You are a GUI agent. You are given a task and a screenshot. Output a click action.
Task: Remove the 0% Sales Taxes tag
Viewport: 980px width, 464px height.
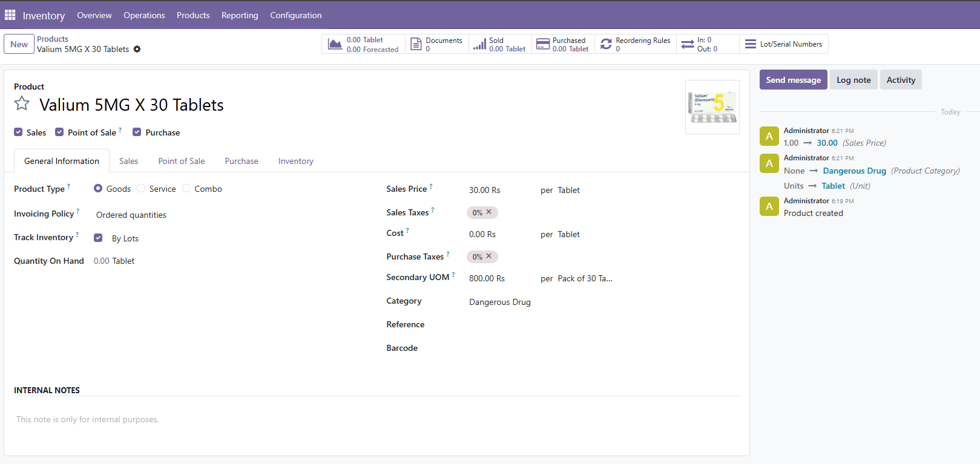[489, 212]
